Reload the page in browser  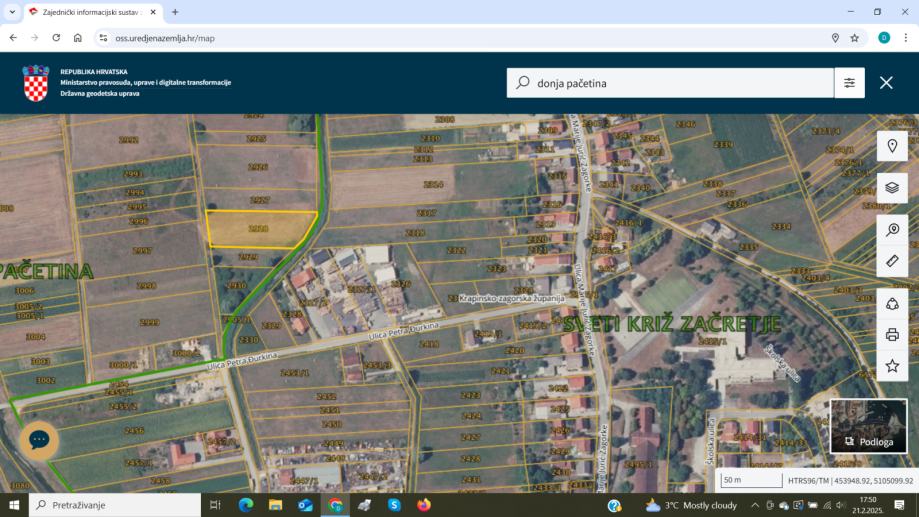pyautogui.click(x=56, y=38)
